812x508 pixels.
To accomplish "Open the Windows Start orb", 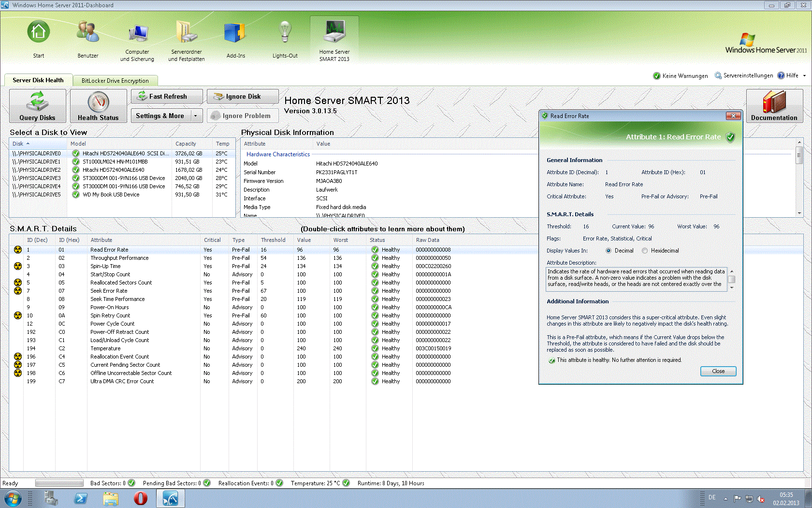I will [13, 498].
